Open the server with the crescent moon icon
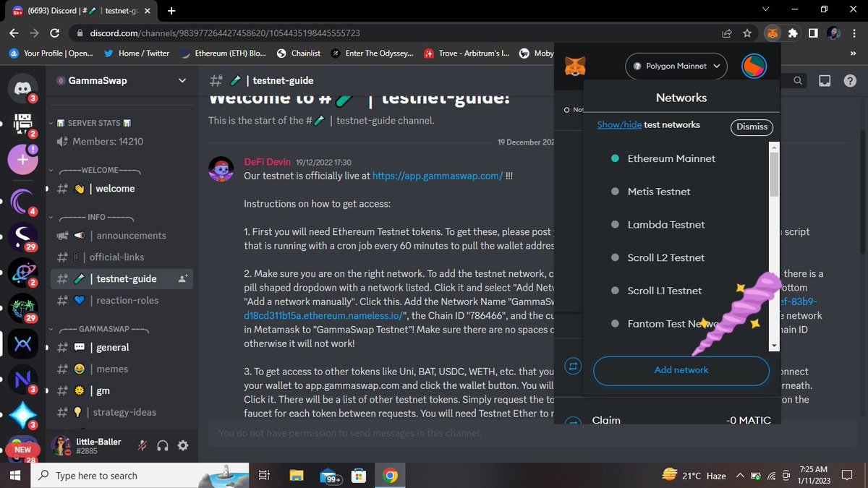This screenshot has width=868, height=488. [x=22, y=200]
